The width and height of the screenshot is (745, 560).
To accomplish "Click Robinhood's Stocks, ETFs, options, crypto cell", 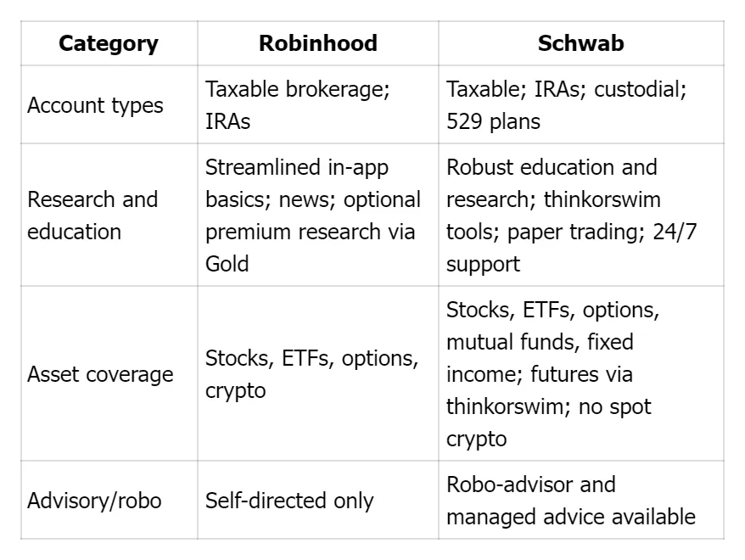I will [311, 374].
